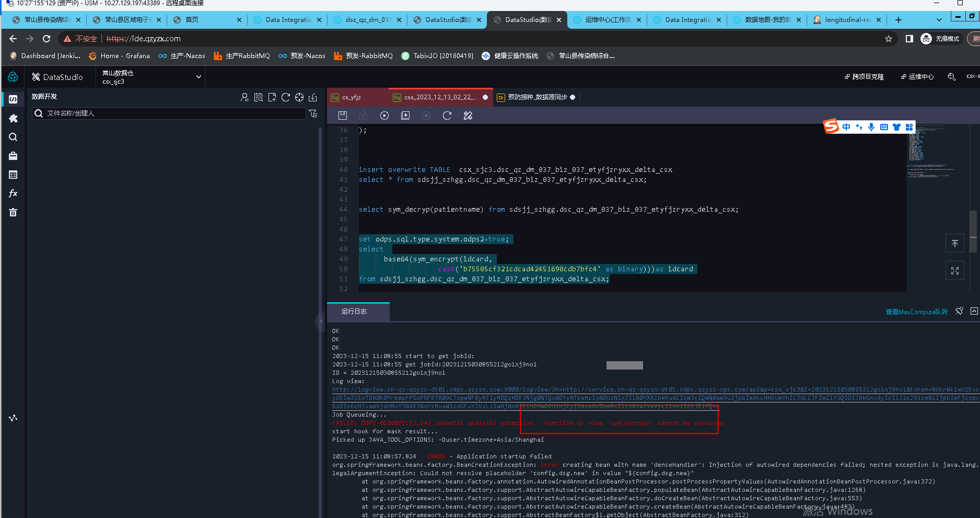The width and height of the screenshot is (980, 518).
Task: Collapse the run log panel with the corner arrow
Action: (x=974, y=311)
